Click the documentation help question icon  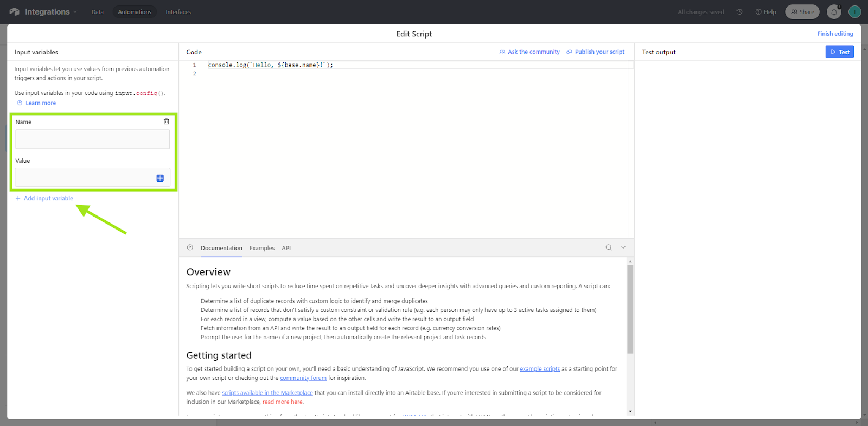pos(190,247)
